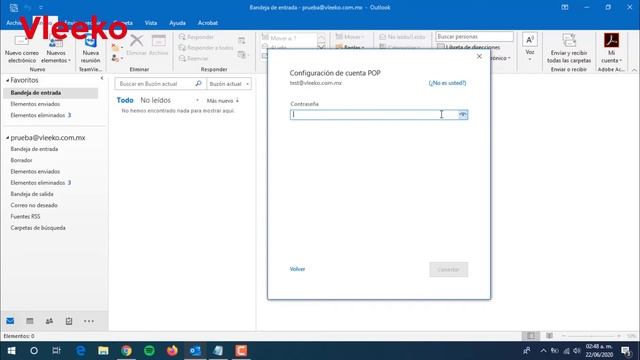The width and height of the screenshot is (640, 360).
Task: Click Enviar y recibir todas las carpetas
Action: coord(569,49)
